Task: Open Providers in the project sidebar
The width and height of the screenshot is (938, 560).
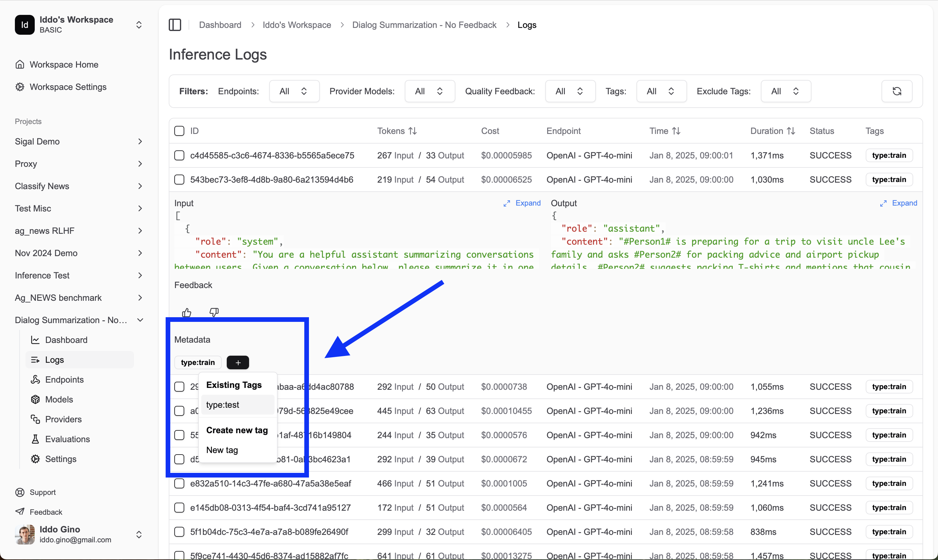Action: (63, 419)
